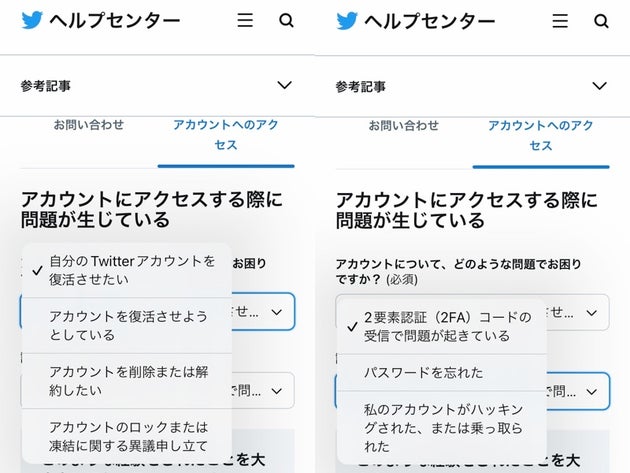The height and width of the screenshot is (473, 630).
Task: Open the hamburger menu in left screenshot
Action: coord(245,20)
